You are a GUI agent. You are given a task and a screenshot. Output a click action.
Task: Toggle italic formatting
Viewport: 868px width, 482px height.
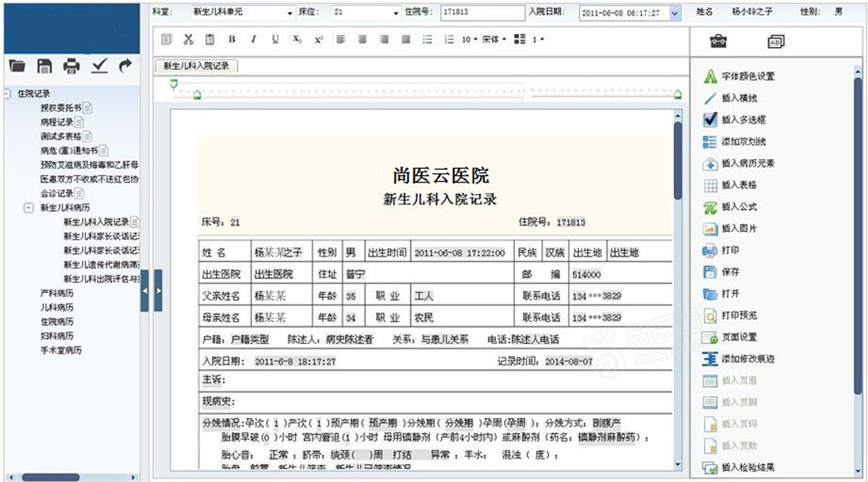pyautogui.click(x=253, y=39)
